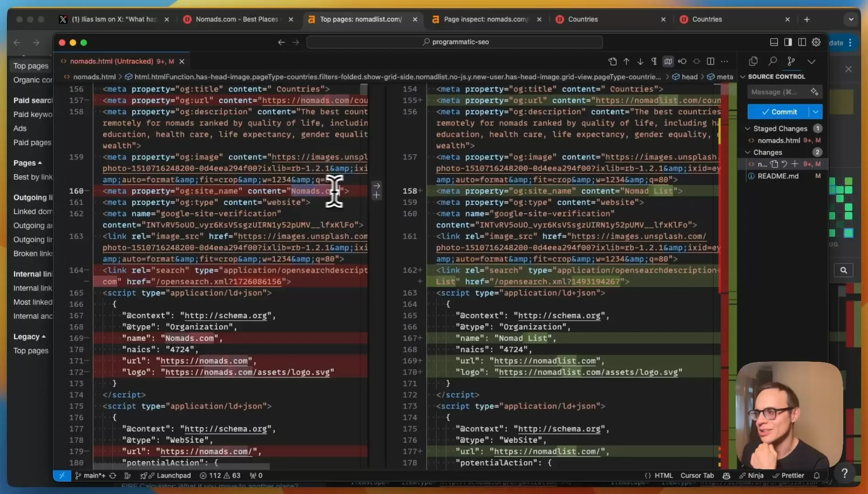Switch to Page inspect: nomads.com browser tab
Screen dimensions: 868x494
click(x=486, y=19)
